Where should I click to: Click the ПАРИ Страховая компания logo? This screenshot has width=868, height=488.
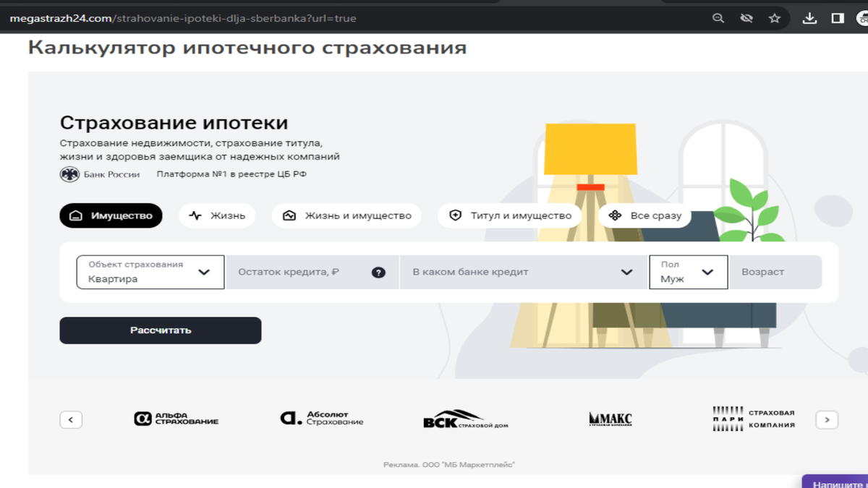coord(754,419)
